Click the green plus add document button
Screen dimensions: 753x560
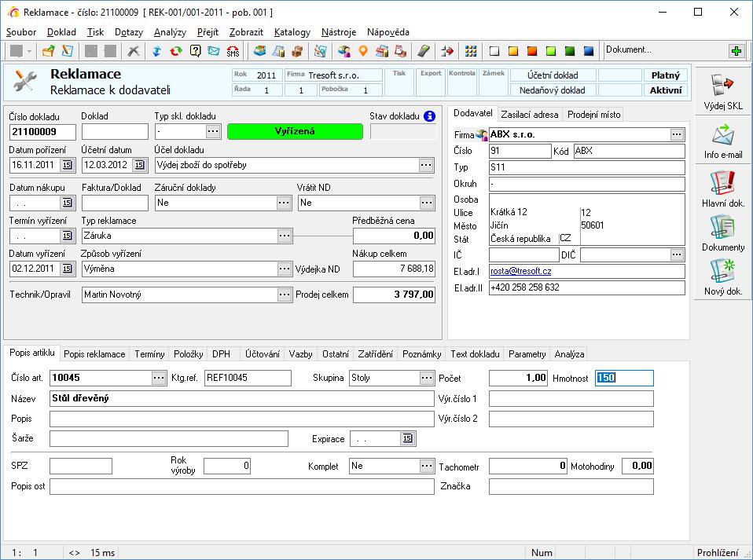click(x=736, y=50)
